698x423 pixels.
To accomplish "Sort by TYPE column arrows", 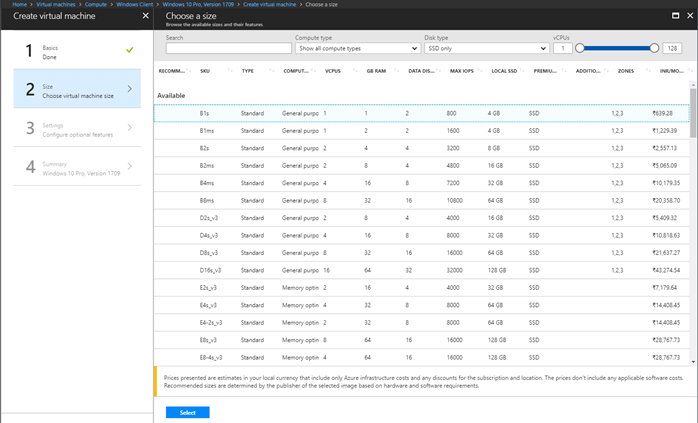I will point(272,71).
